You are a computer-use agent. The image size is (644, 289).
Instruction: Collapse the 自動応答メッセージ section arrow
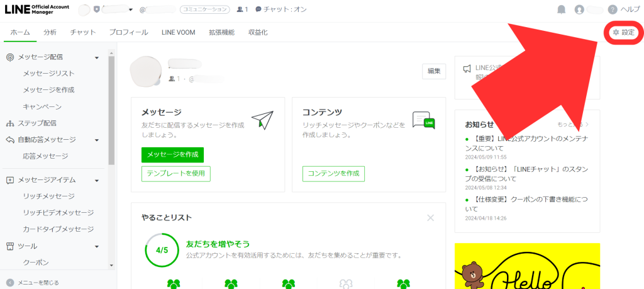click(97, 140)
